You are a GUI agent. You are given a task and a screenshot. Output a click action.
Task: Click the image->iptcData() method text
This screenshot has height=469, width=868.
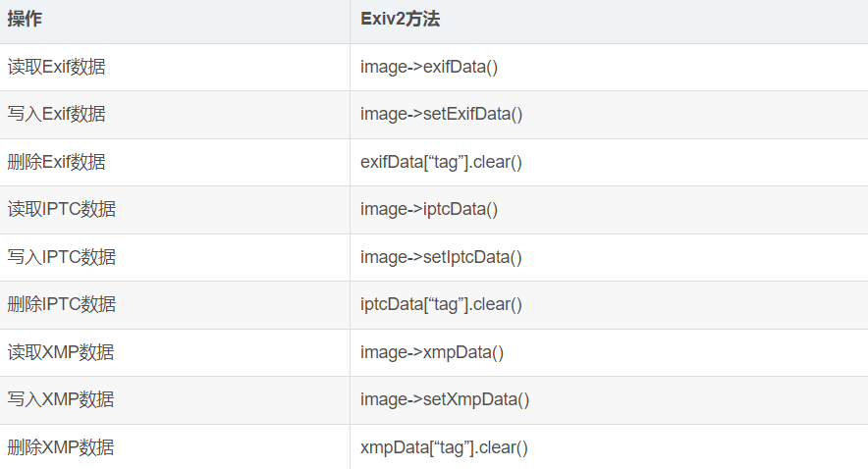(429, 209)
